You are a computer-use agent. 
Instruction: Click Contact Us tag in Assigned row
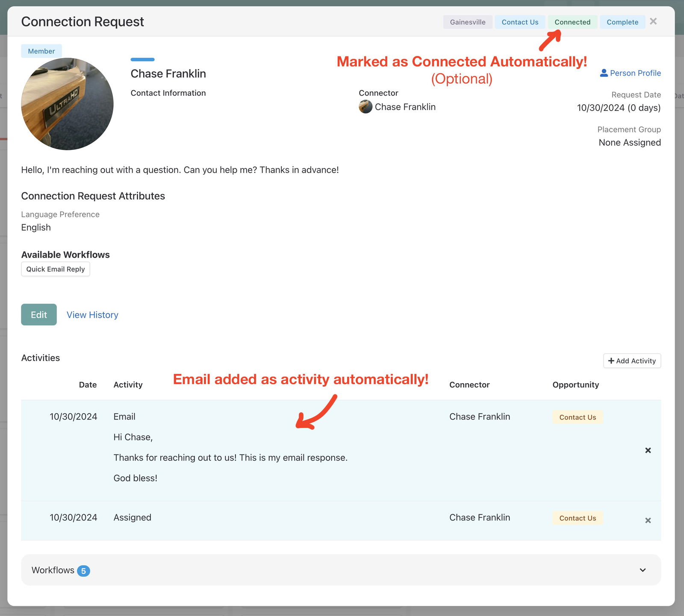click(x=578, y=518)
